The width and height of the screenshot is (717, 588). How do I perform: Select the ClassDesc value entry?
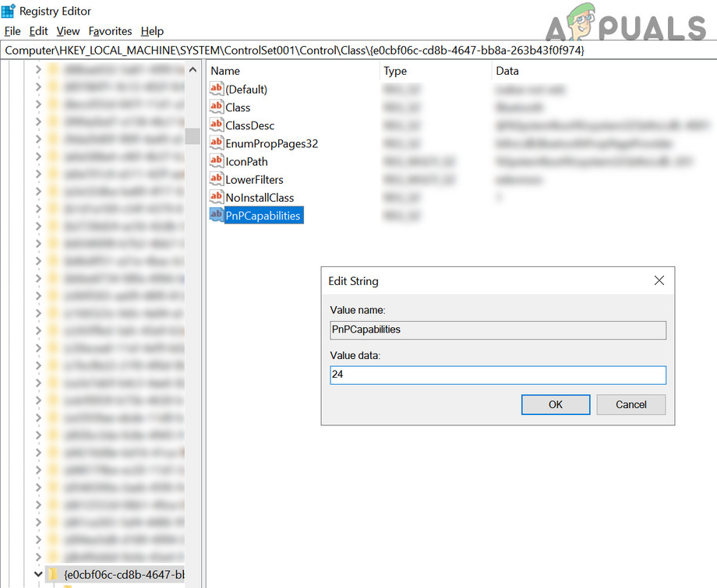(249, 125)
